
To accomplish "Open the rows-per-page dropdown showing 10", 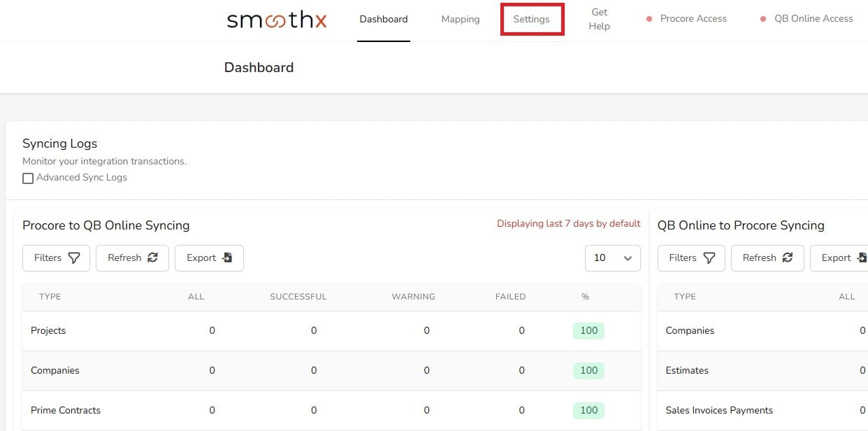I will click(613, 258).
